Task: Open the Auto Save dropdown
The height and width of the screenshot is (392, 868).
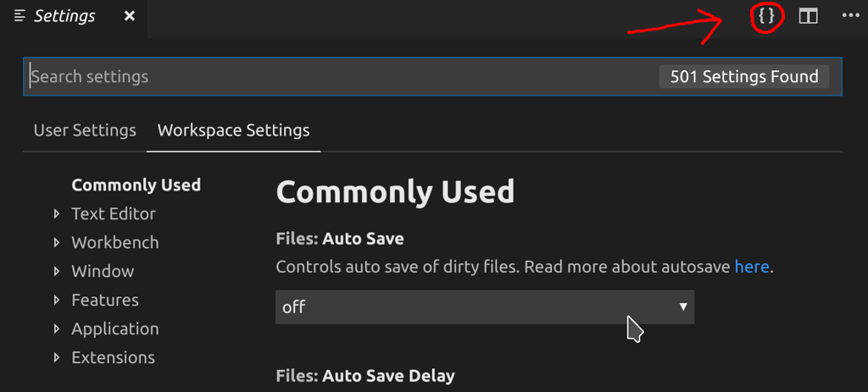Action: tap(485, 306)
